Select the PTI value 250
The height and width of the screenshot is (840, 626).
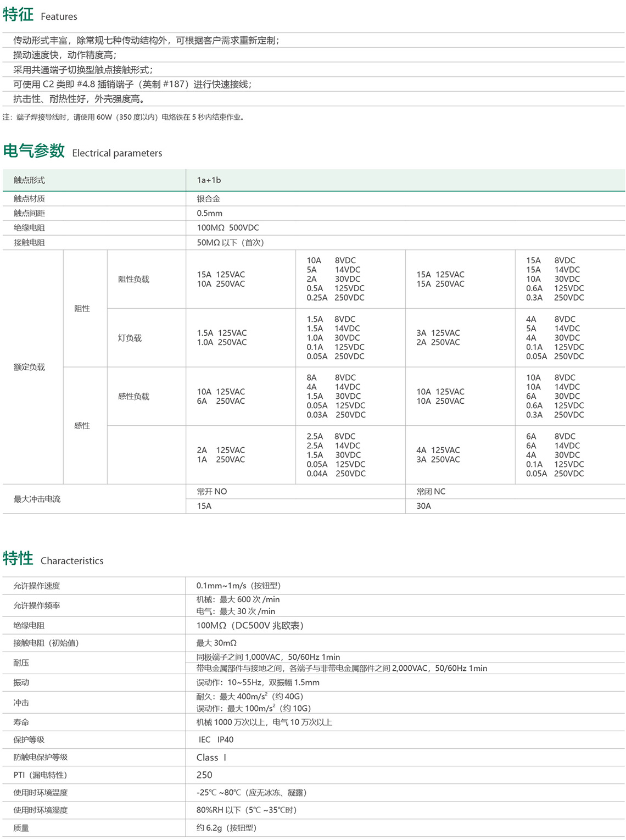[x=204, y=775]
